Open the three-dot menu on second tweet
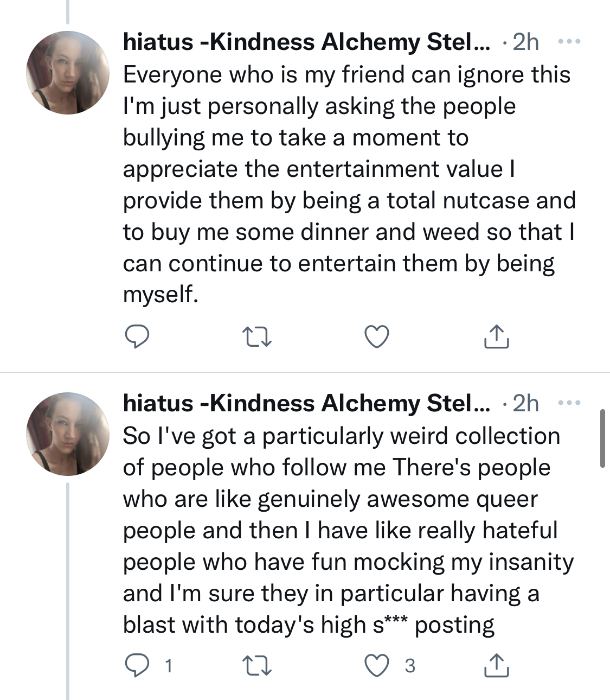Viewport: 610px width, 700px height. click(x=569, y=403)
